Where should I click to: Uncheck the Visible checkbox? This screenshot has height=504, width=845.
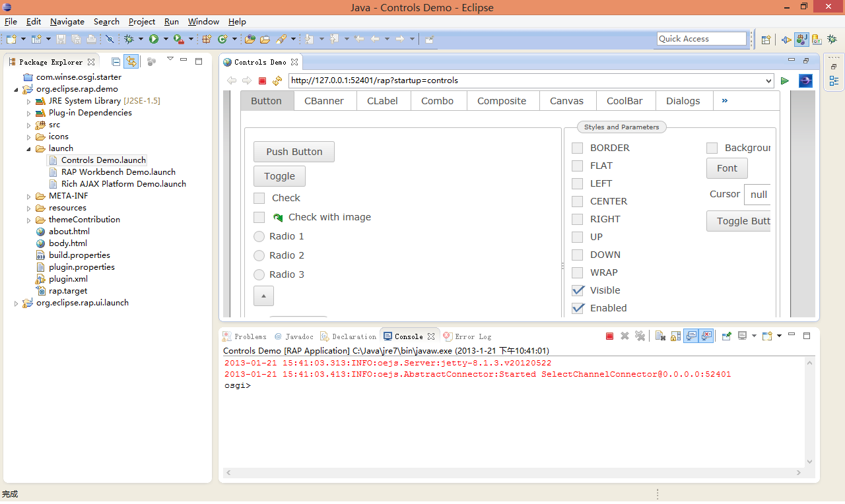pyautogui.click(x=578, y=290)
